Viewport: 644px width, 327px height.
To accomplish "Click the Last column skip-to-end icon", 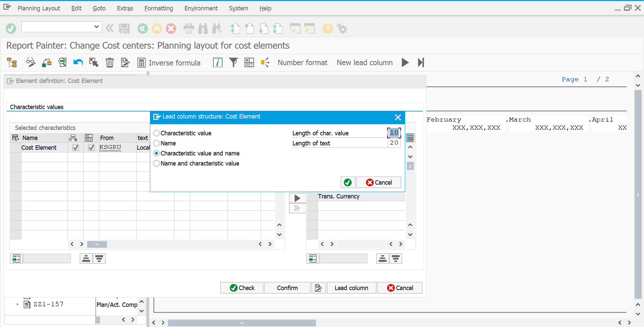I will click(x=421, y=63).
